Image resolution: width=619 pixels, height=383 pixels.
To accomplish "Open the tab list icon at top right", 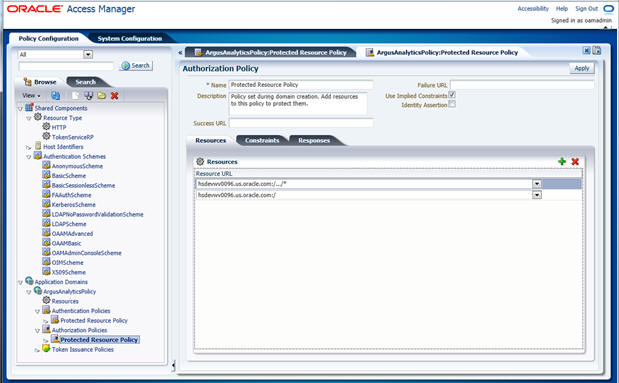I will pyautogui.click(x=597, y=51).
